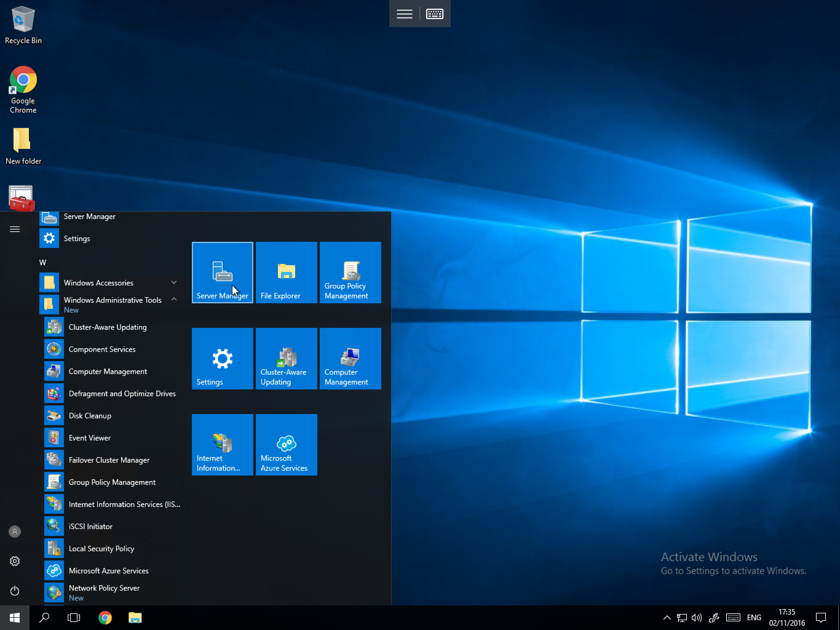Click Disk Cleanup in administrative tools
840x630 pixels.
click(x=90, y=415)
